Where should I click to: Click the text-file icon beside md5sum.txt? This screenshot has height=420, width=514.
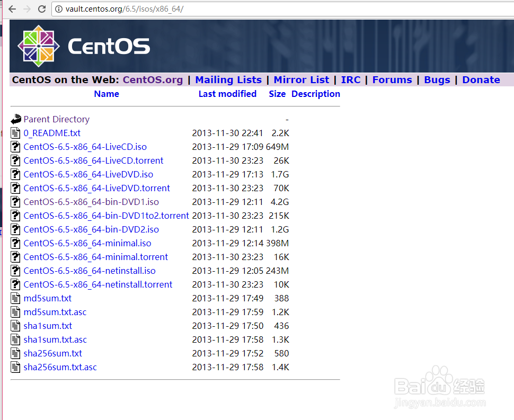[15, 298]
